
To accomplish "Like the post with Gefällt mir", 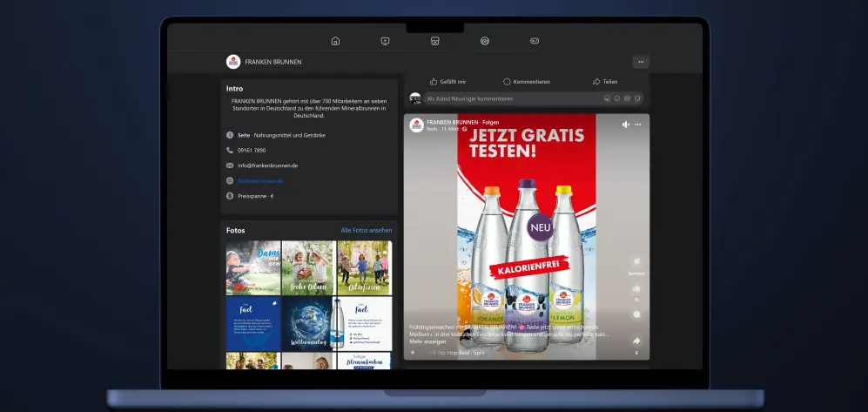I will pos(448,81).
